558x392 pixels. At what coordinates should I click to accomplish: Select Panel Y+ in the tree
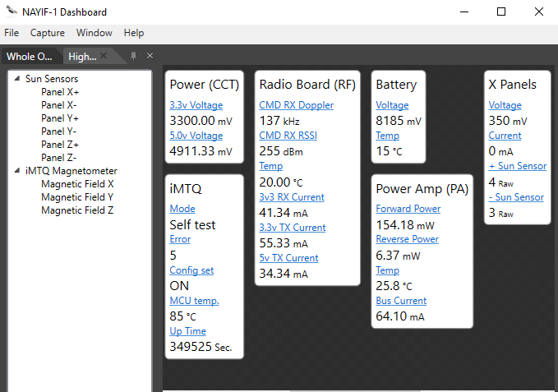(x=60, y=118)
